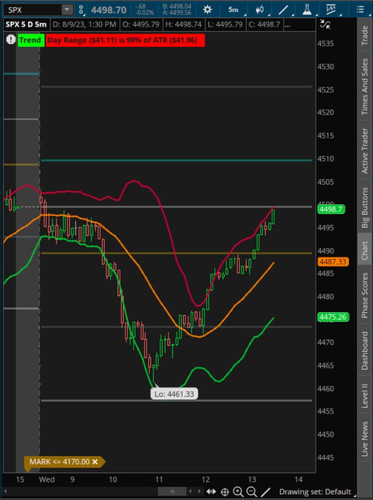This screenshot has height=500, width=373.
Task: Click the 4510 price axis label
Action: 326,159
